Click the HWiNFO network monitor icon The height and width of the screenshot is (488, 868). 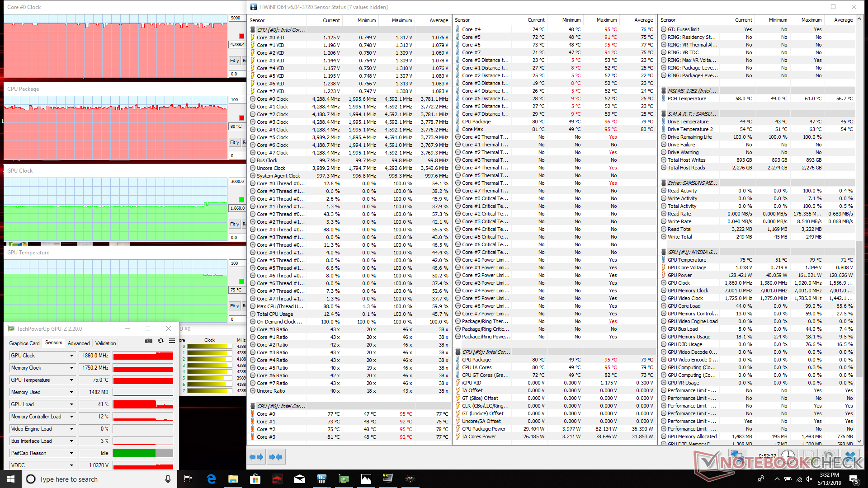pyautogui.click(x=737, y=455)
